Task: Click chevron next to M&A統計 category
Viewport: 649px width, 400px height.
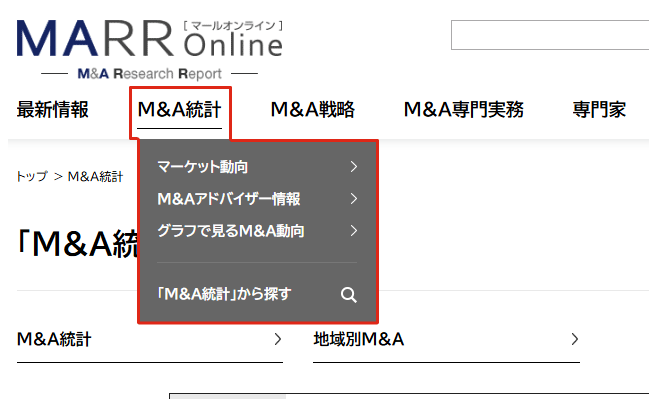Action: (278, 340)
